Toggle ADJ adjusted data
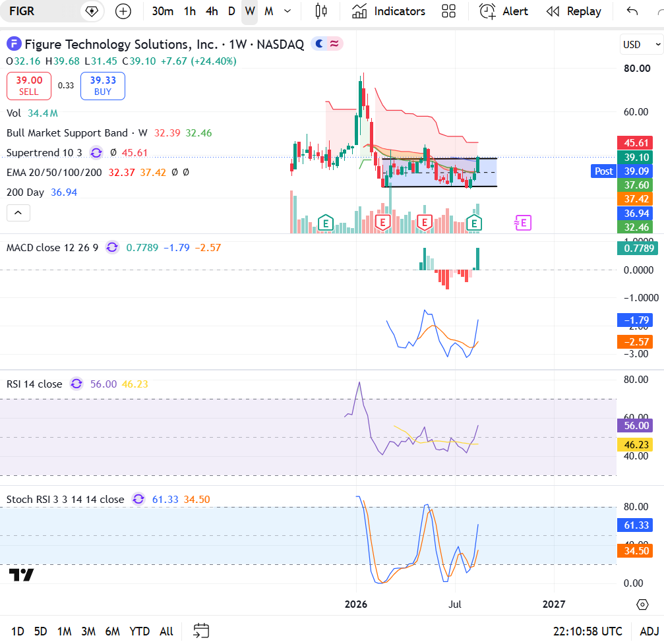 click(649, 631)
